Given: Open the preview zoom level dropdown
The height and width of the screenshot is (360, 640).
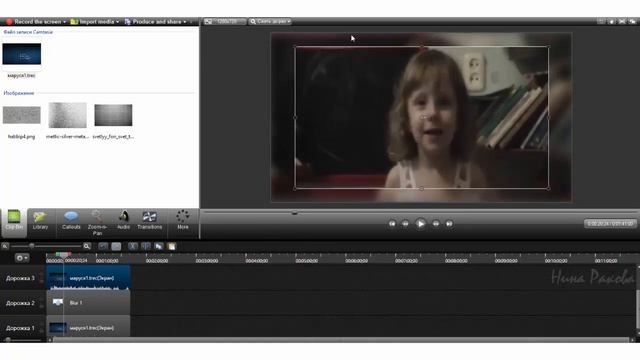Looking at the screenshot, I should pyautogui.click(x=270, y=22).
